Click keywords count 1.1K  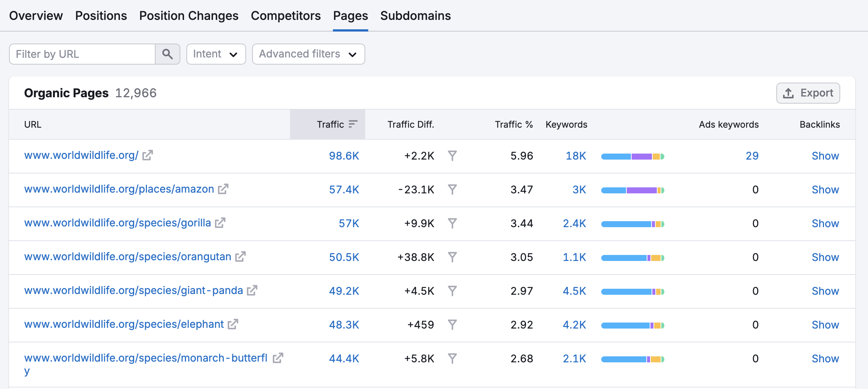(575, 257)
